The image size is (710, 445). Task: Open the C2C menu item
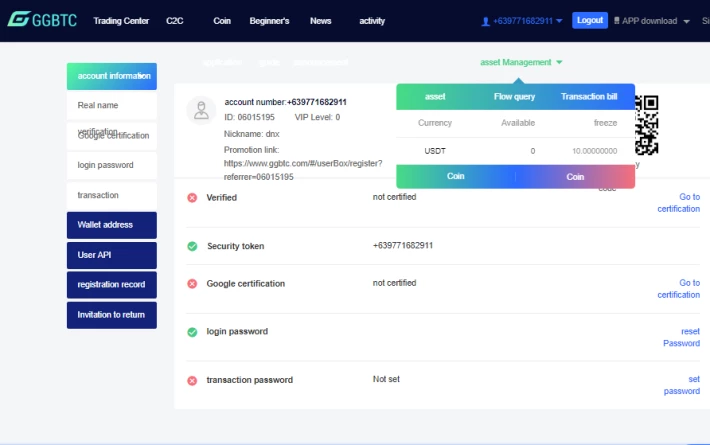pyautogui.click(x=174, y=21)
